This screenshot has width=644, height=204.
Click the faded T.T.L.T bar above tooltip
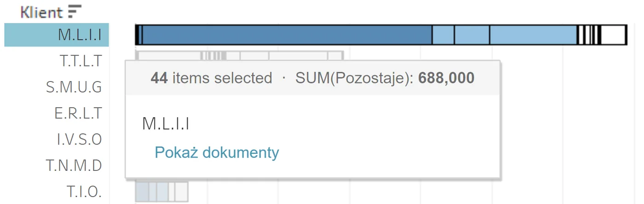tap(239, 55)
